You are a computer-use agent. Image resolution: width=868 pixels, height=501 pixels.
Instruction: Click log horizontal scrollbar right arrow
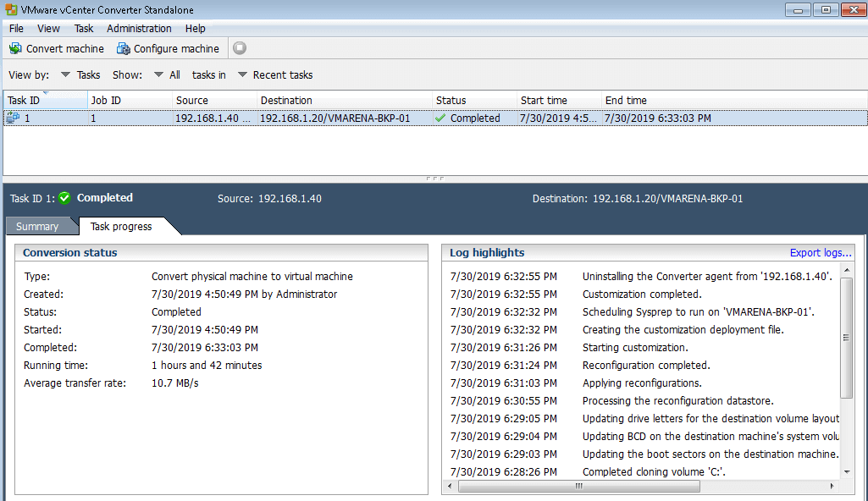click(832, 486)
